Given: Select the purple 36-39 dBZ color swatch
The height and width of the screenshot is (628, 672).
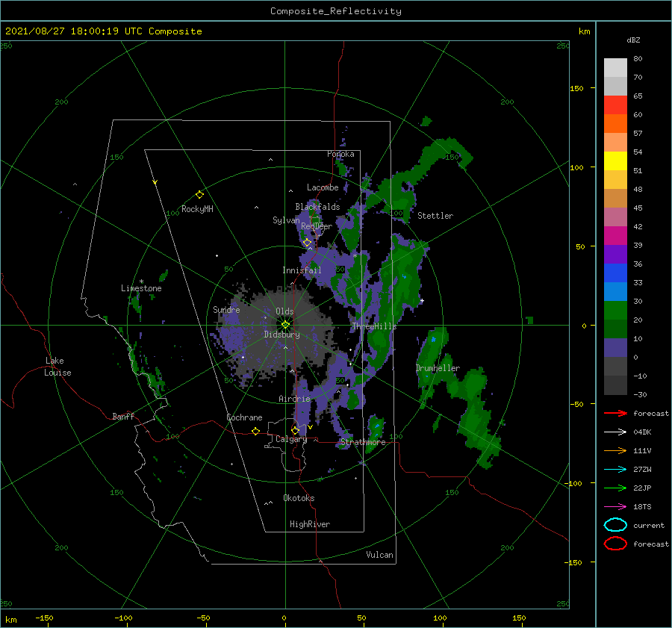Looking at the screenshot, I should [x=615, y=255].
